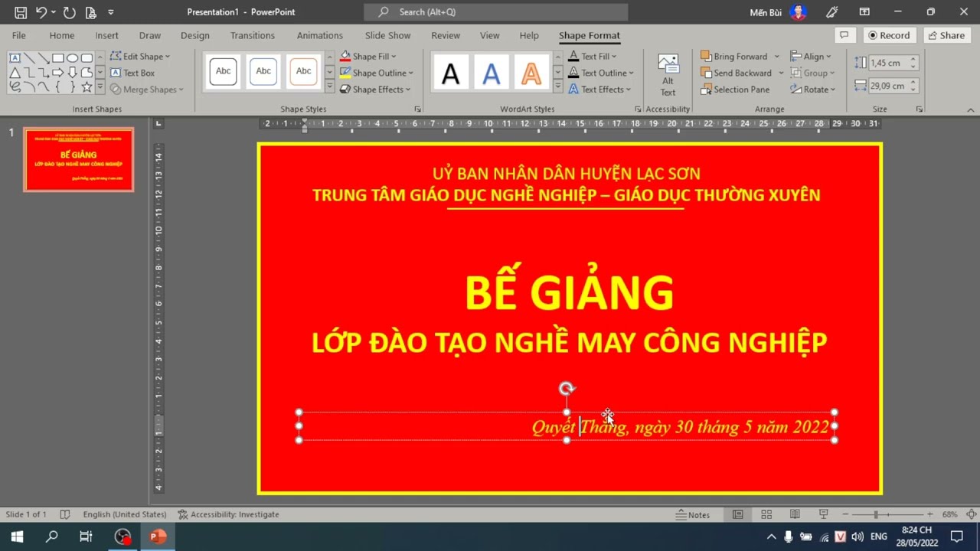Screen dimensions: 980x551
Task: Switch to Design tab
Action: click(x=194, y=35)
